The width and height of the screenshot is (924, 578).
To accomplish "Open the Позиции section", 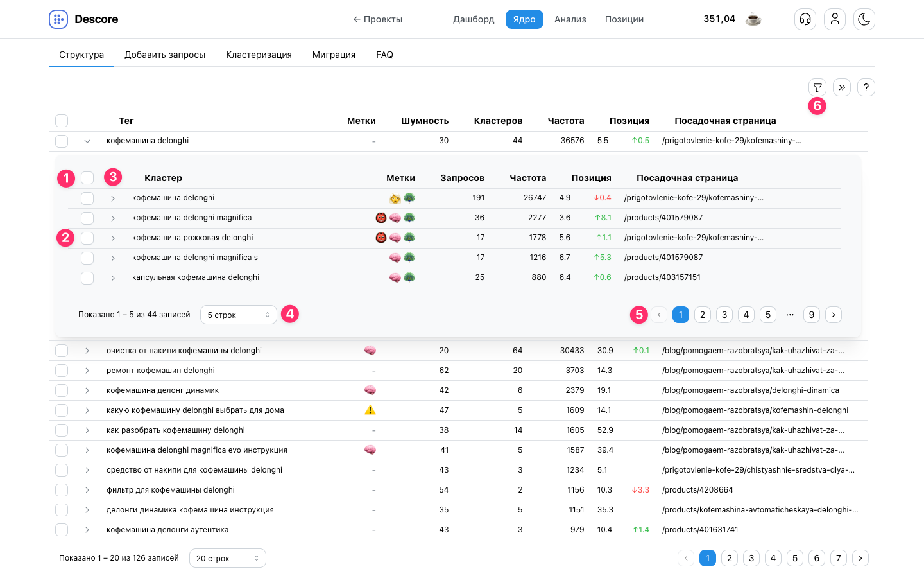I will pyautogui.click(x=624, y=19).
